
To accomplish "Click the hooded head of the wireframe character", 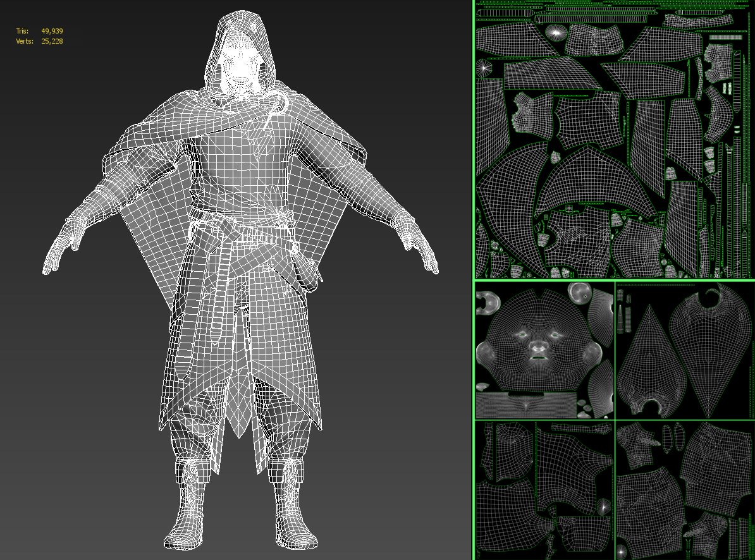I will point(239,56).
